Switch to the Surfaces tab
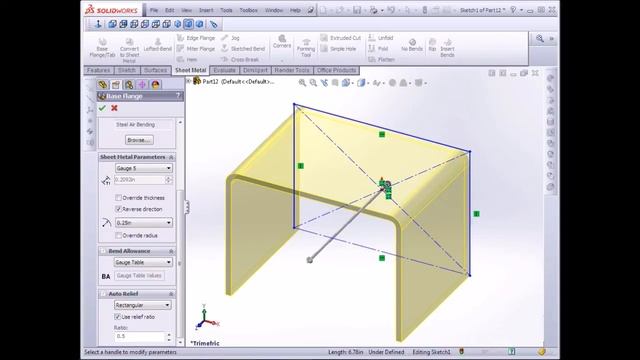Viewport: 640px width, 360px height. click(156, 70)
